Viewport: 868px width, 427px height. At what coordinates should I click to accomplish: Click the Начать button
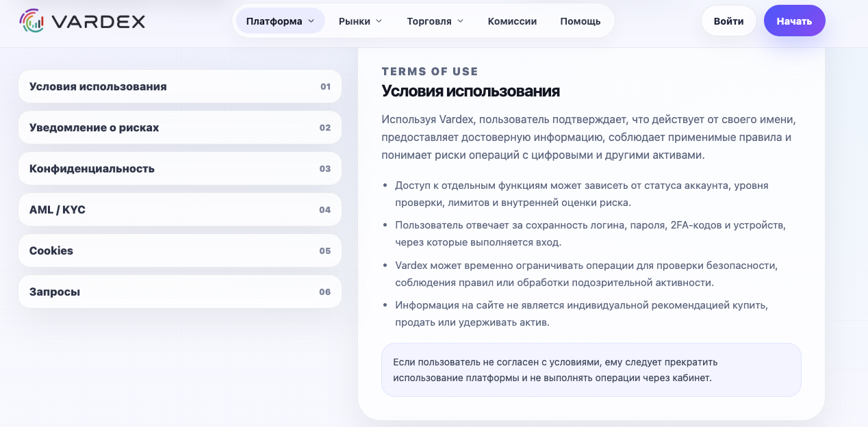(794, 21)
